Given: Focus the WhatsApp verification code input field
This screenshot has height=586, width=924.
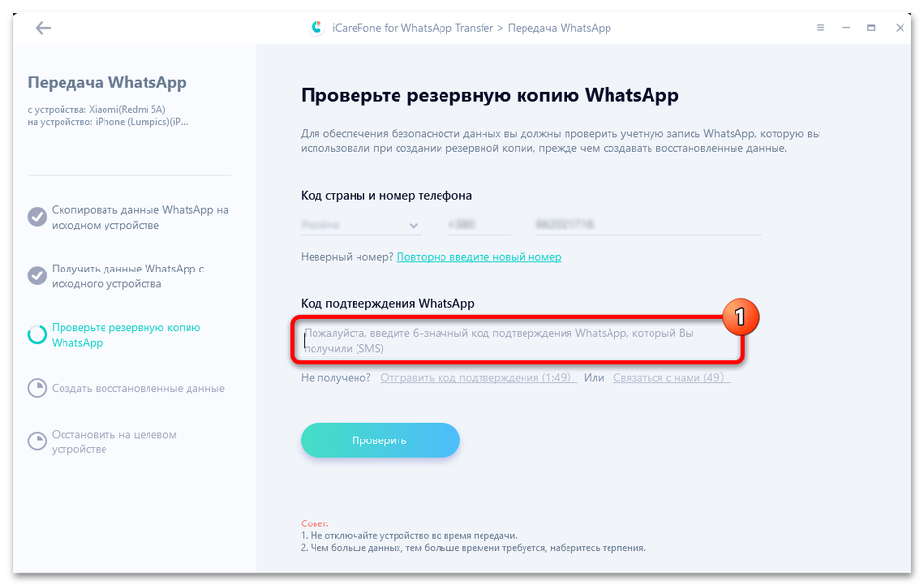Looking at the screenshot, I should [514, 341].
